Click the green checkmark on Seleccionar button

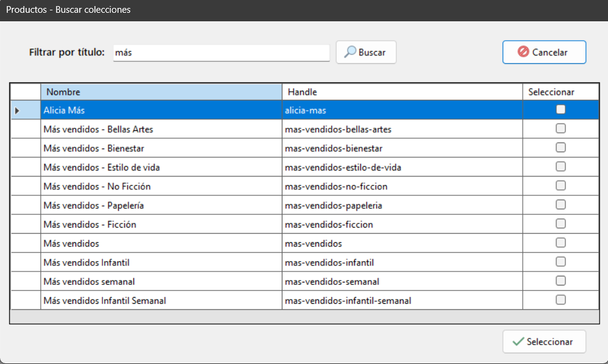(x=518, y=341)
